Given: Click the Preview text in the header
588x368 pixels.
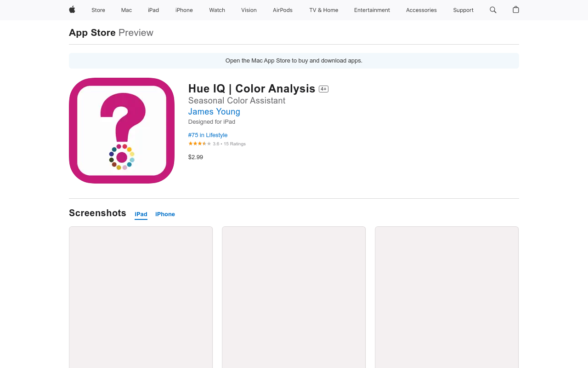Looking at the screenshot, I should [x=136, y=33].
